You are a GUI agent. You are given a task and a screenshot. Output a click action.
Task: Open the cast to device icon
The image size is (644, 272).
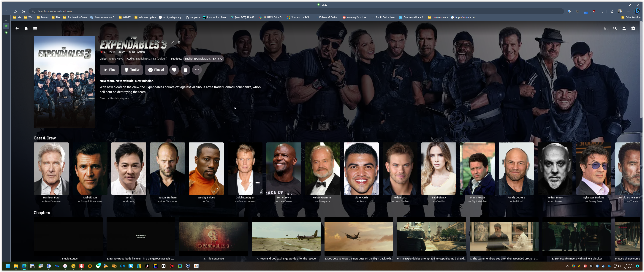pyautogui.click(x=606, y=28)
